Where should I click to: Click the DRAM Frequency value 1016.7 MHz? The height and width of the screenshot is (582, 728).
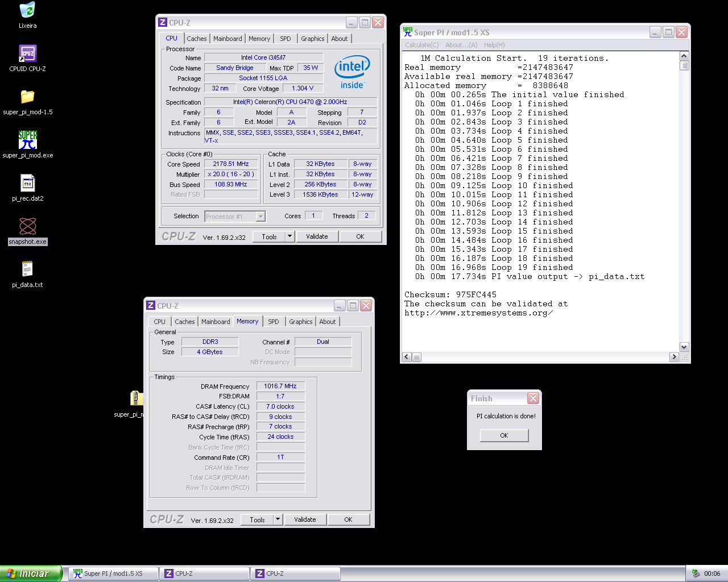pyautogui.click(x=280, y=386)
